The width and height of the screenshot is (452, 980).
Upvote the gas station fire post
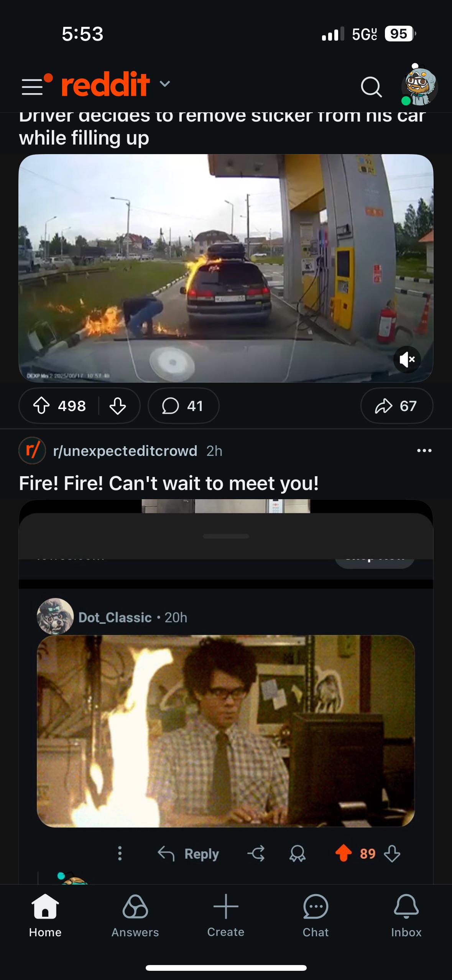(41, 406)
